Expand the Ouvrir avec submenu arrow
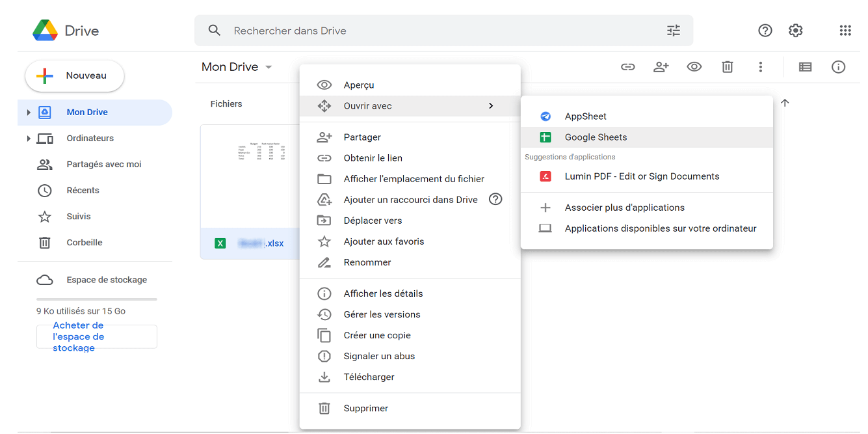Viewport: 868px width, 434px height. (x=491, y=106)
